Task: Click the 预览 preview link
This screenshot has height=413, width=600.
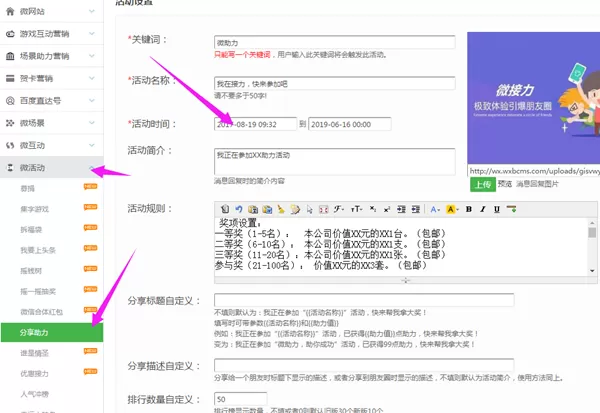Action: [505, 184]
